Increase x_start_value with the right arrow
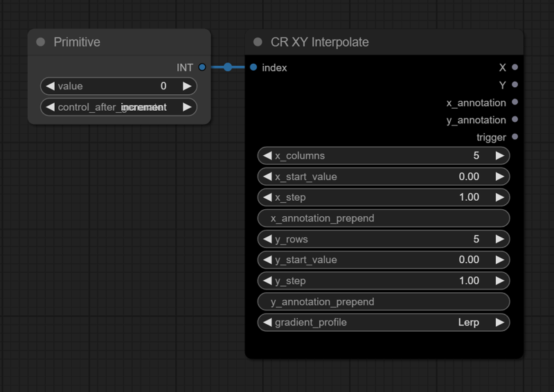Viewport: 554px width, 392px height. coord(499,177)
